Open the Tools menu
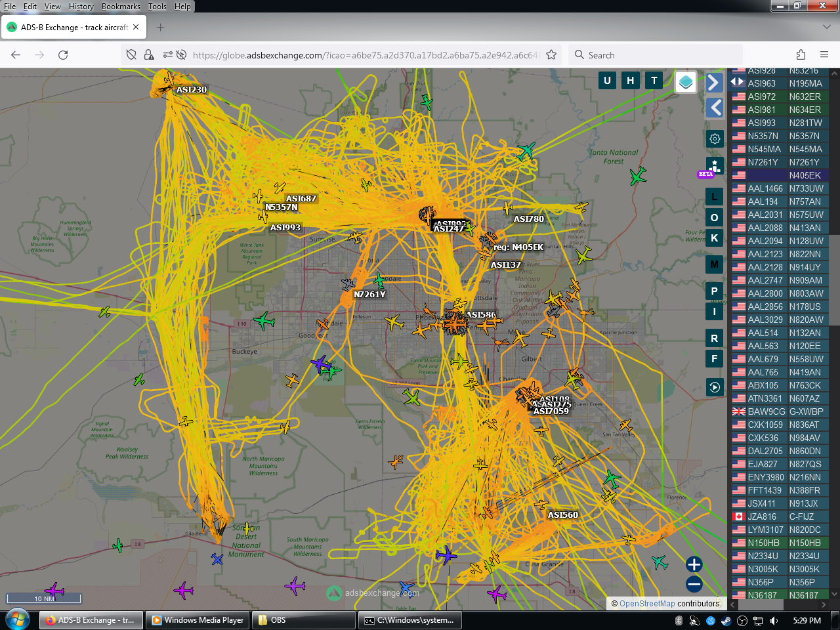This screenshot has width=840, height=630. (x=157, y=7)
